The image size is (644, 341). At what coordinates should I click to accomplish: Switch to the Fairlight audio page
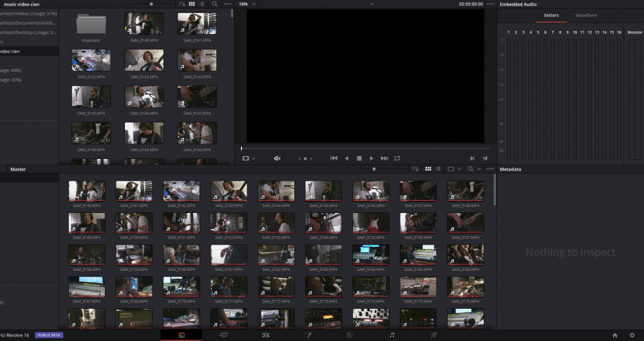[392, 335]
